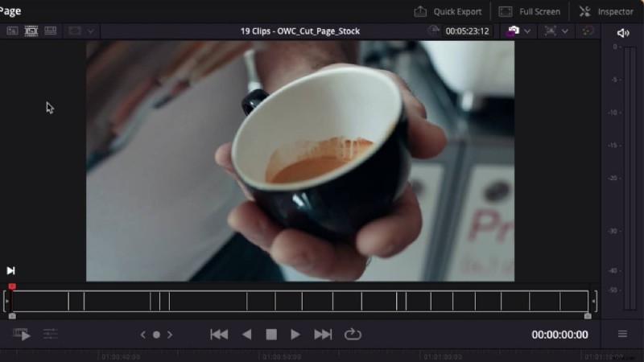This screenshot has width=644, height=362.
Task: Click the Inspector tools icon
Action: (x=585, y=11)
